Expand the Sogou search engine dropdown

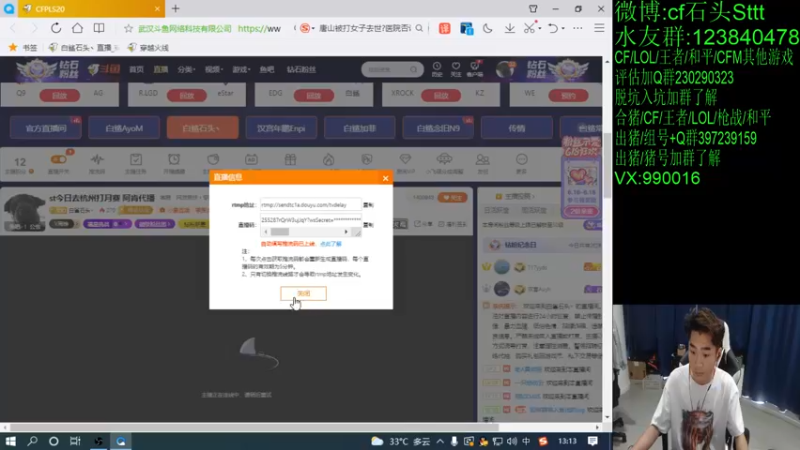tap(313, 29)
